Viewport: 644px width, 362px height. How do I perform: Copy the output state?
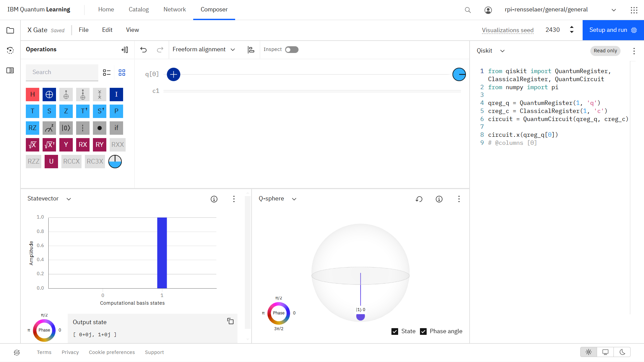coord(230,321)
